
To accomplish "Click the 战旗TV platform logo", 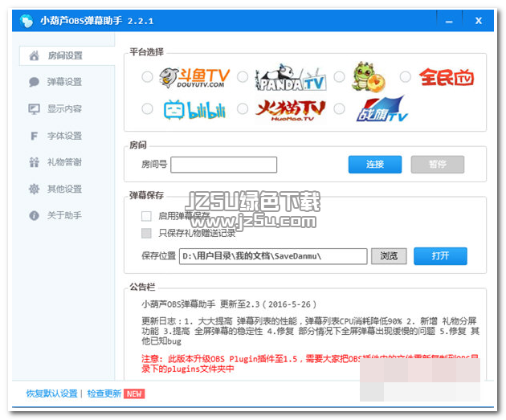I will point(382,108).
